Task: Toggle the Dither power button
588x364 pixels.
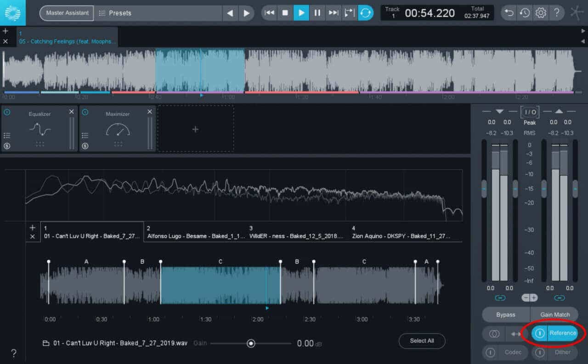Action: pos(540,352)
